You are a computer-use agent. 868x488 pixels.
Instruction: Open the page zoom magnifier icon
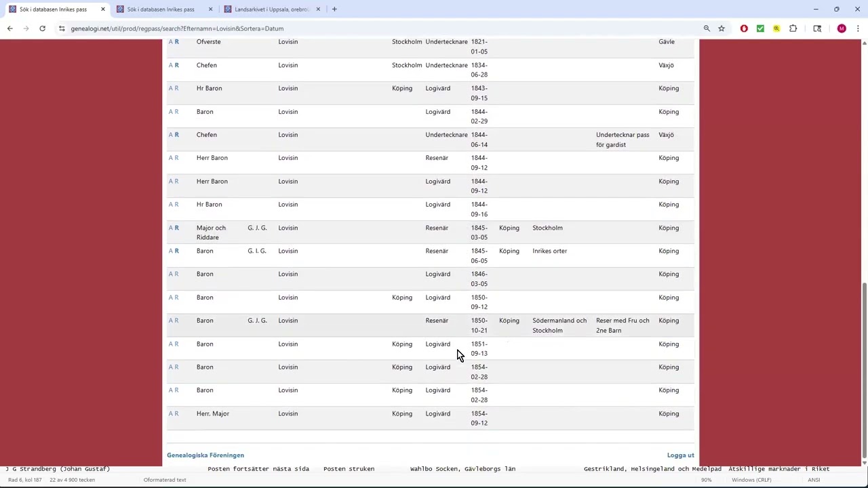[707, 28]
